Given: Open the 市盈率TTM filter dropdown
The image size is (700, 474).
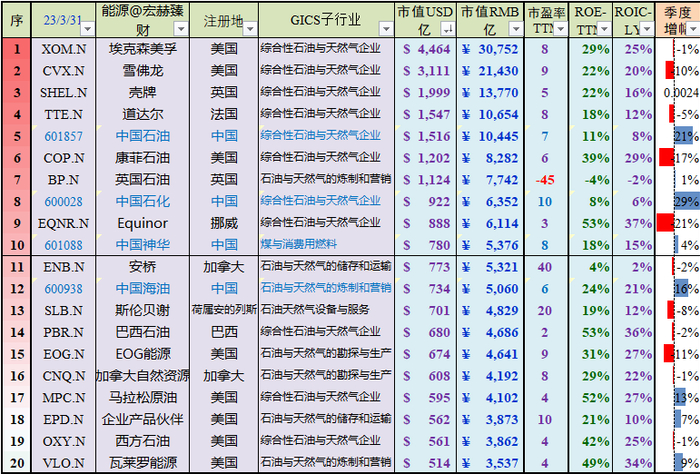Looking at the screenshot, I should pyautogui.click(x=560, y=29).
